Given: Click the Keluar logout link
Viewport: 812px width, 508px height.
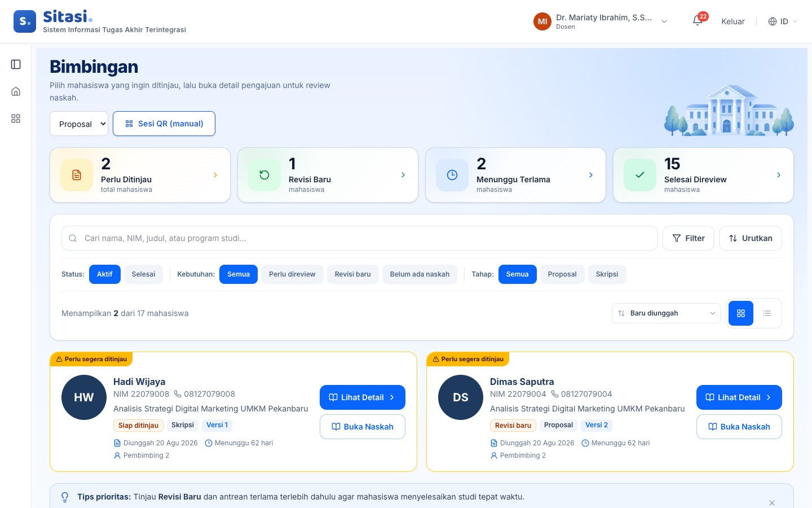Looking at the screenshot, I should coord(733,21).
